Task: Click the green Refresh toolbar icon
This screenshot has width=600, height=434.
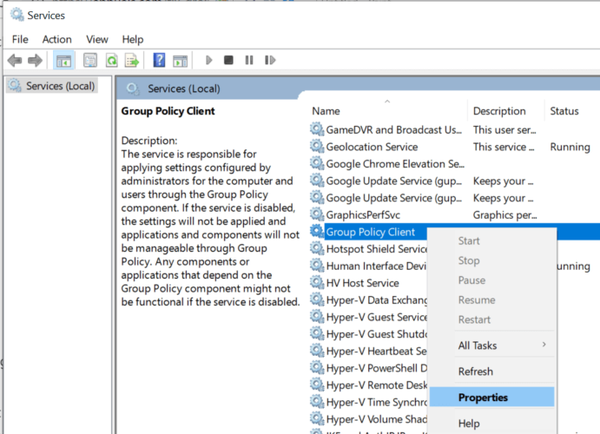Action: tap(112, 60)
